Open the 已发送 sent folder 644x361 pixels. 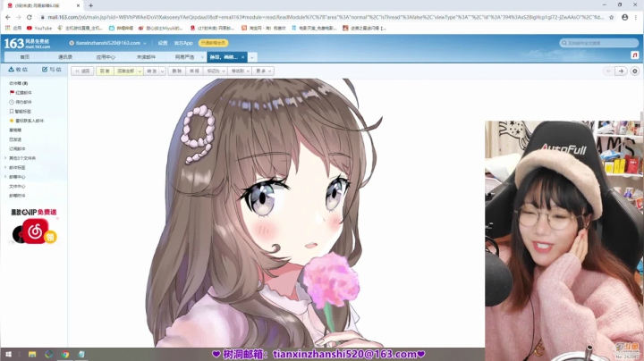click(x=15, y=139)
